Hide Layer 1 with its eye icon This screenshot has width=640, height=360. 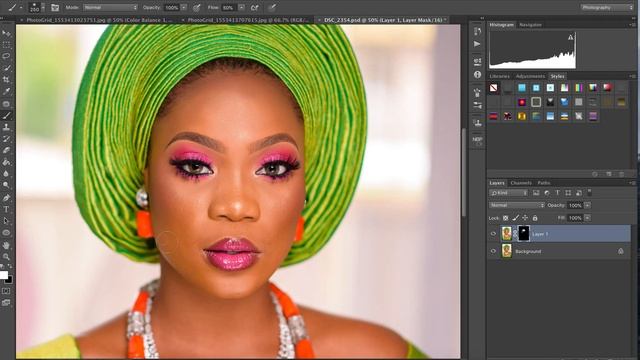(493, 234)
